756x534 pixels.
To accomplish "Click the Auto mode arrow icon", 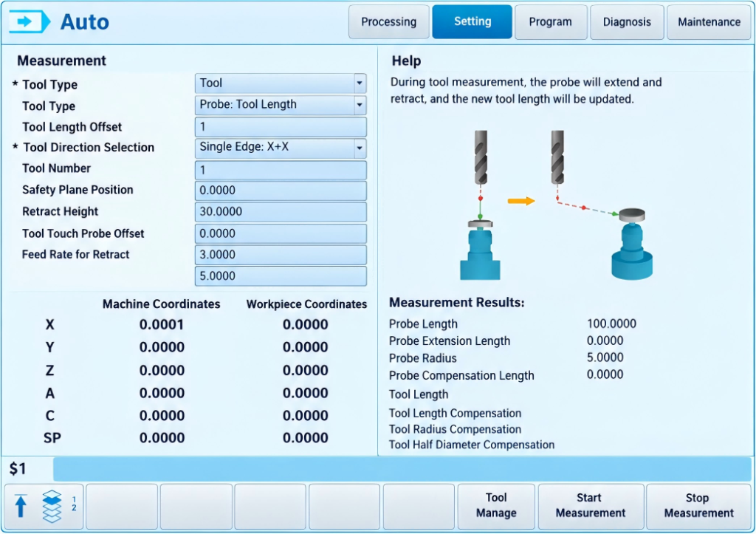I will pyautogui.click(x=30, y=21).
